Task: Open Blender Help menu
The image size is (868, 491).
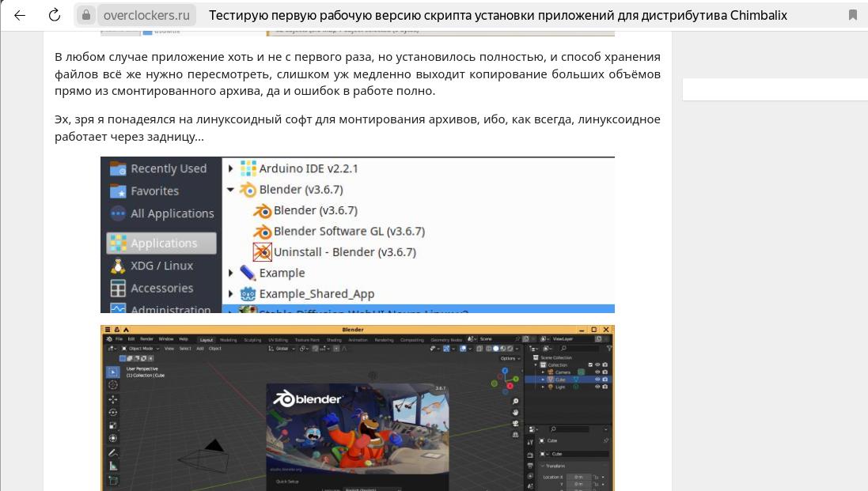Action: [184, 339]
